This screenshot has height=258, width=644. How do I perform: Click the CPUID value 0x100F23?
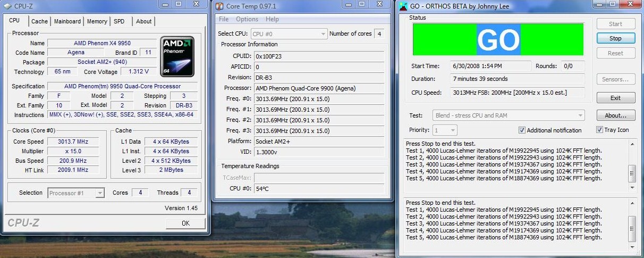click(x=319, y=56)
